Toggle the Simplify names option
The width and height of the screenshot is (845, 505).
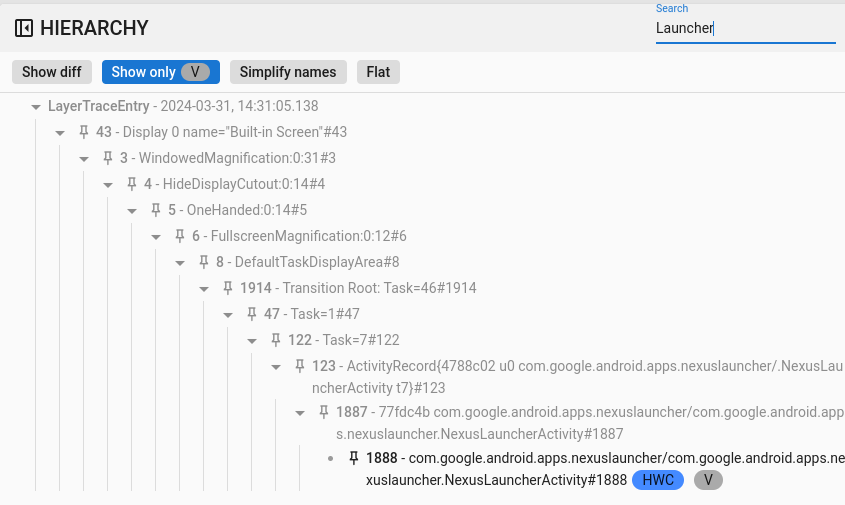pyautogui.click(x=289, y=72)
